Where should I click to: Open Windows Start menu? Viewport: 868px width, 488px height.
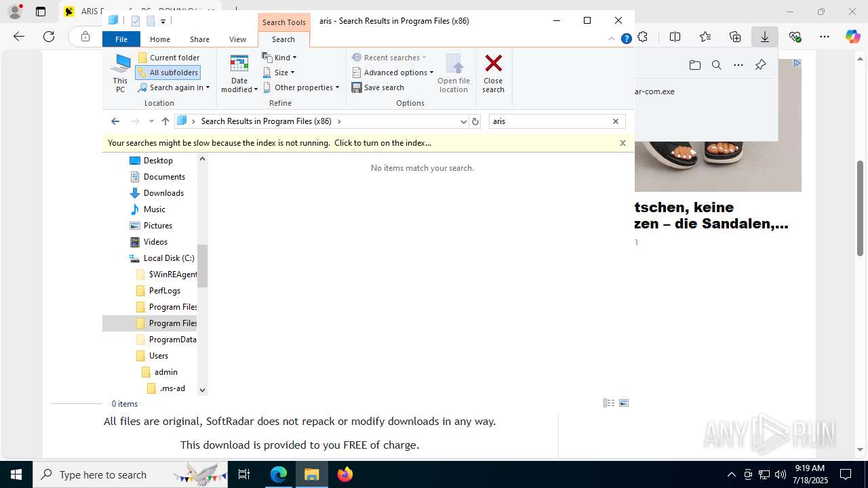tap(16, 474)
